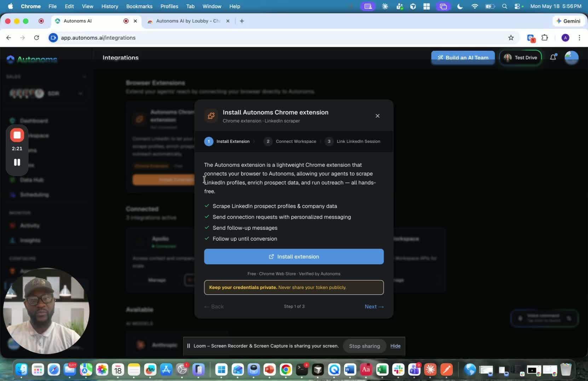Screen dimensions: 588x381
Task: Click Stop sharing in the Loom bar
Action: pos(364,346)
